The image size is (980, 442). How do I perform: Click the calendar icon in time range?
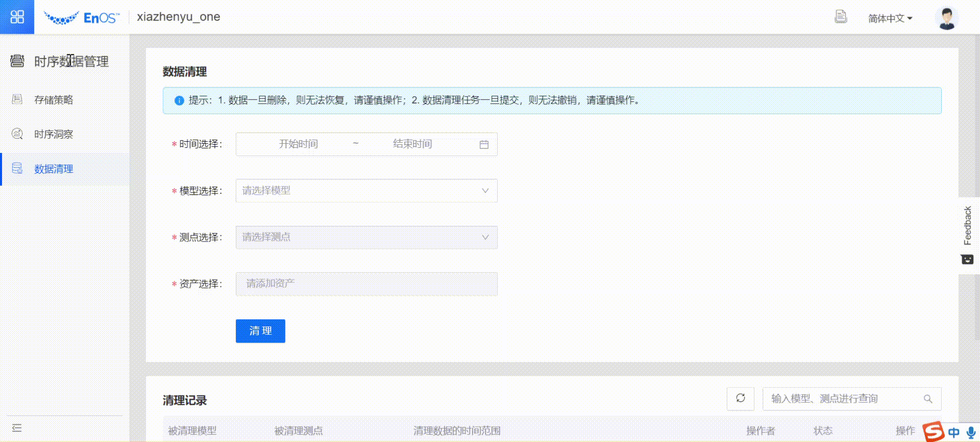(x=484, y=145)
